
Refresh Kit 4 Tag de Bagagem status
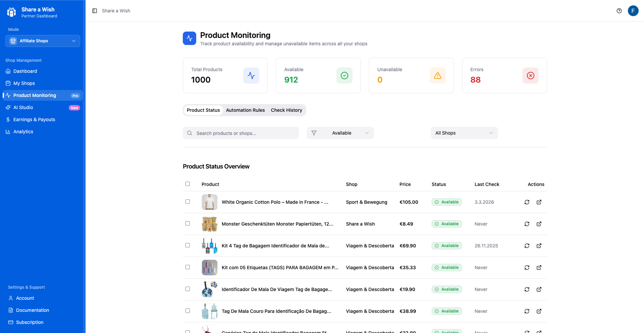(x=527, y=246)
